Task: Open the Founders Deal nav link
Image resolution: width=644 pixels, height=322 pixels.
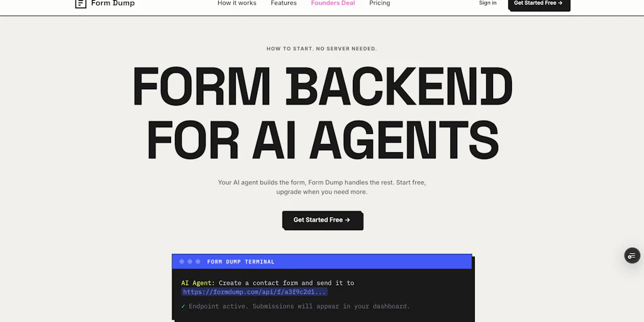Action: [333, 3]
